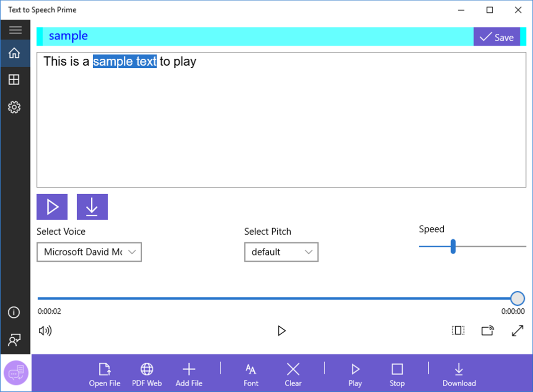
Task: Click the purple download speech button
Action: click(92, 206)
